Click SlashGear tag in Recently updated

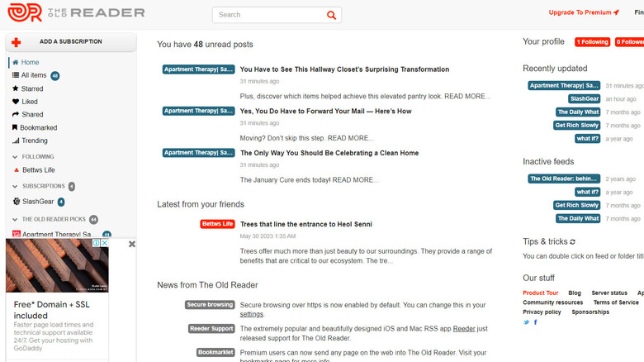pyautogui.click(x=585, y=98)
